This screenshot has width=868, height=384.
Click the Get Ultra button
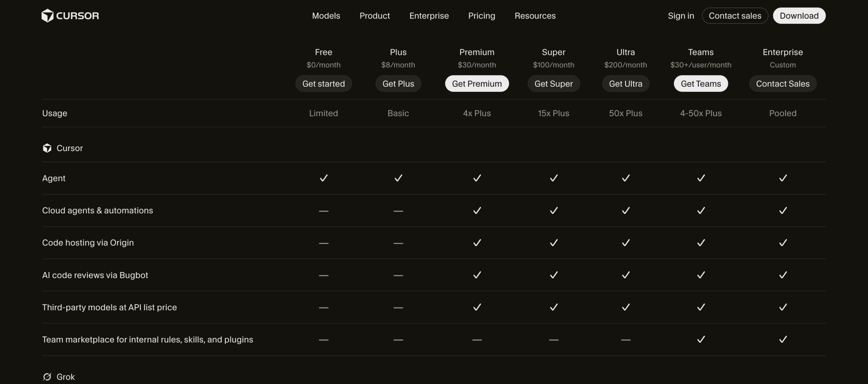coord(626,84)
